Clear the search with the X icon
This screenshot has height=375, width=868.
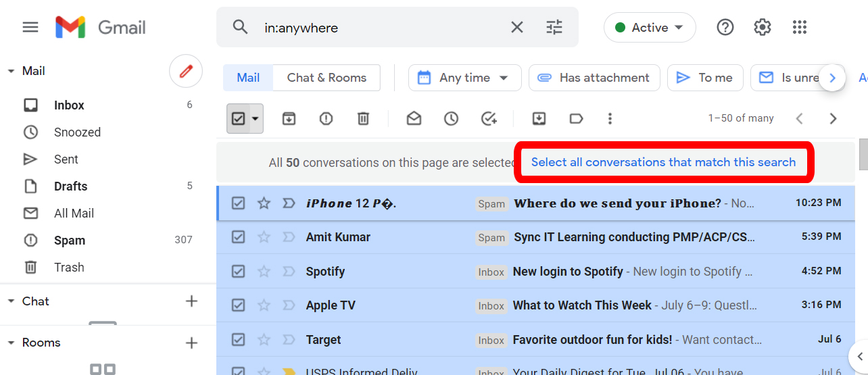pos(516,27)
